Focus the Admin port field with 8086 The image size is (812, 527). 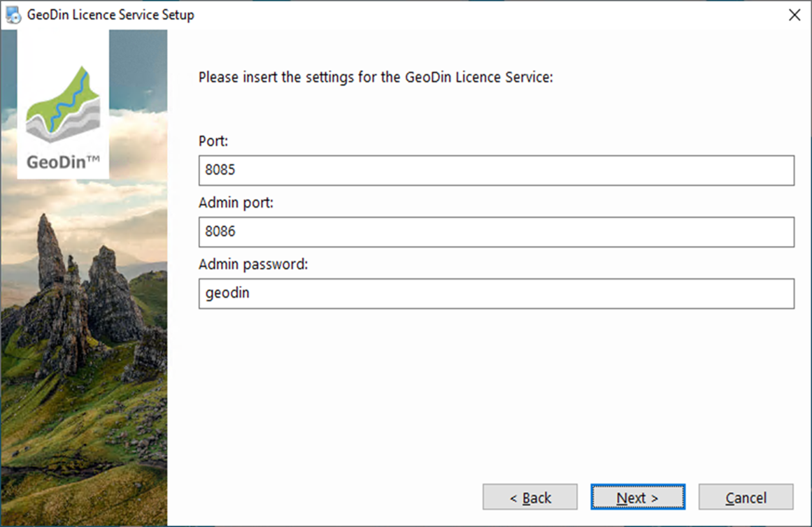coord(496,232)
